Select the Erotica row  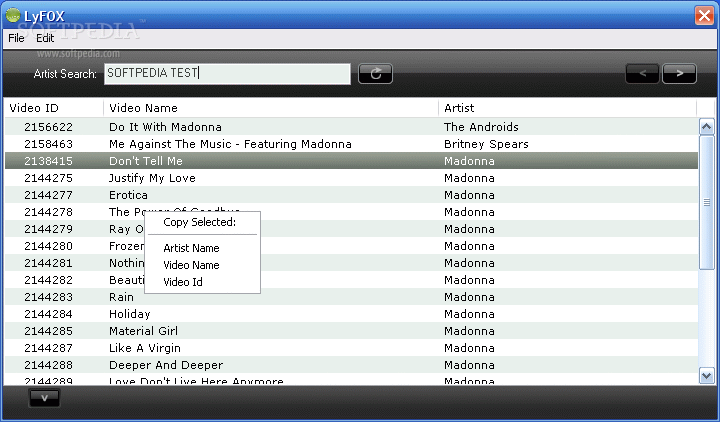coord(351,195)
